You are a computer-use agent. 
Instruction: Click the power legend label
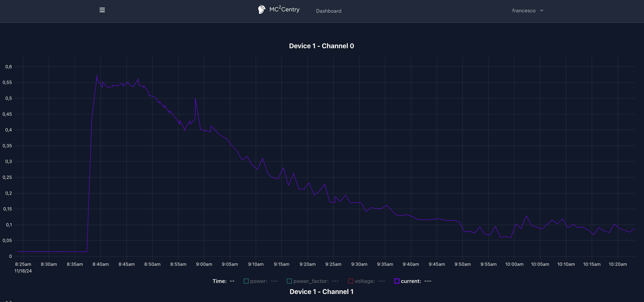(x=259, y=281)
